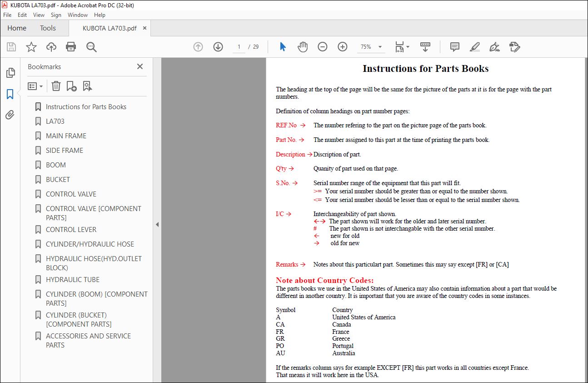The width and height of the screenshot is (588, 383).
Task: Click the scrolling mode keyboard icon
Action: [425, 47]
